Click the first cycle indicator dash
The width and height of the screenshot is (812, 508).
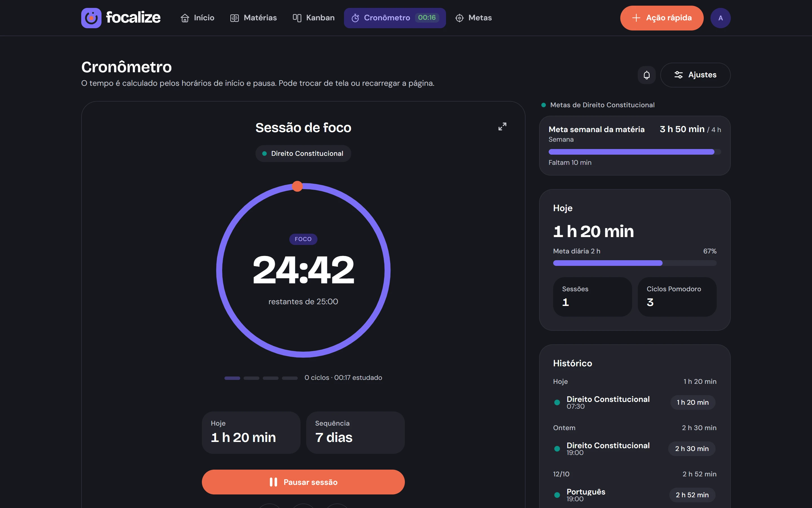[x=232, y=378]
